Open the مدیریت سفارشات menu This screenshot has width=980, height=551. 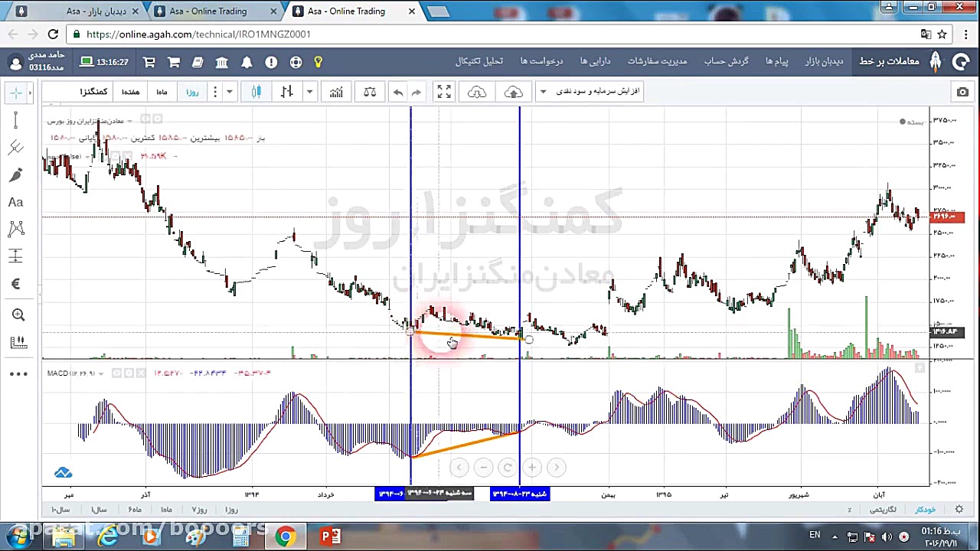tap(657, 61)
